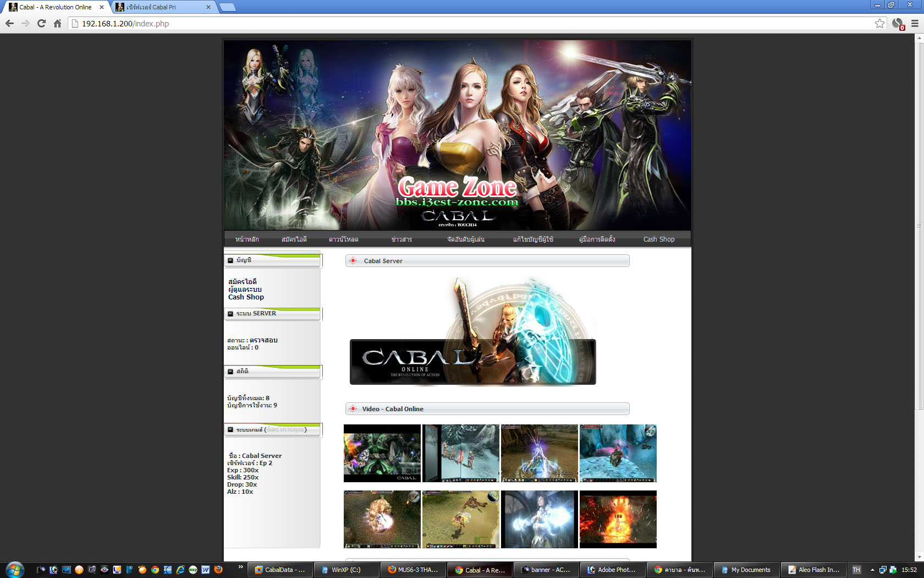The width and height of the screenshot is (924, 578).
Task: Bookmark this page with the star icon
Action: (879, 24)
